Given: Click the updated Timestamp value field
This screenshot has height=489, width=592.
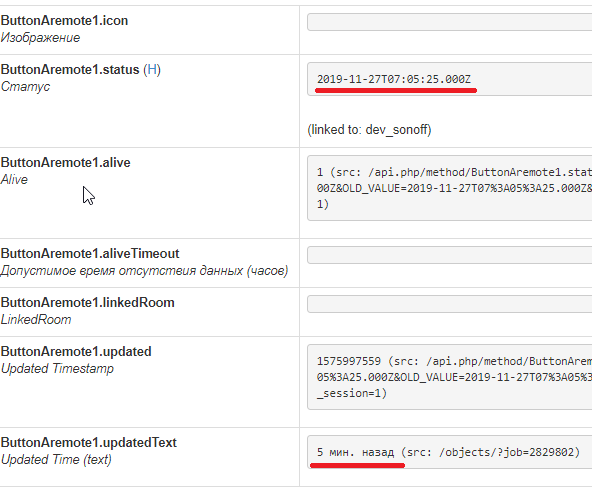Looking at the screenshot, I should pyautogui.click(x=449, y=377).
